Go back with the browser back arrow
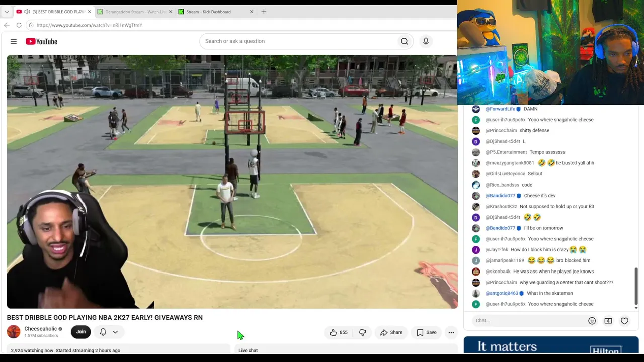644x362 pixels. click(7, 25)
